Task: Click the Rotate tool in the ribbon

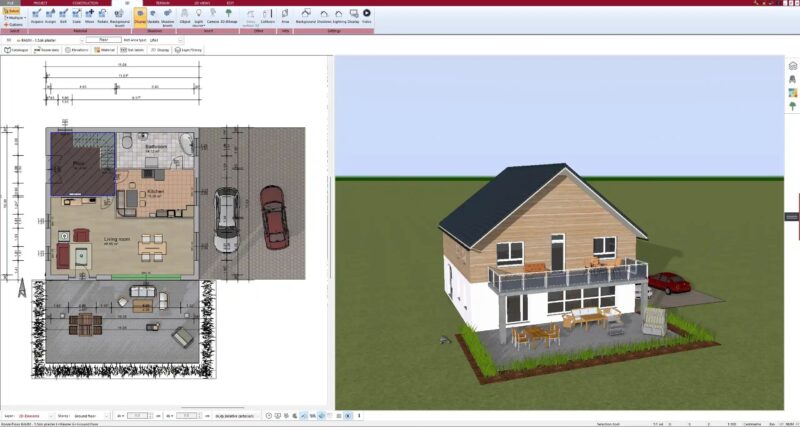Action: [x=104, y=15]
